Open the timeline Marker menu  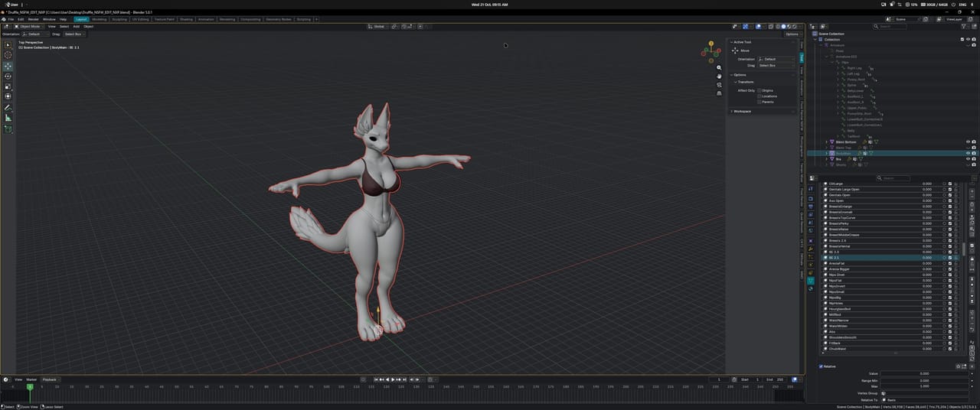click(31, 379)
